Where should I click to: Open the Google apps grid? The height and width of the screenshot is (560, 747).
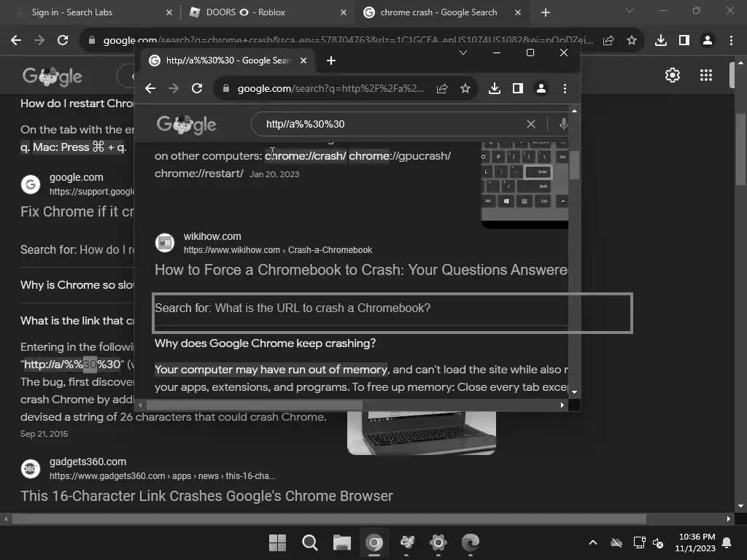(706, 75)
